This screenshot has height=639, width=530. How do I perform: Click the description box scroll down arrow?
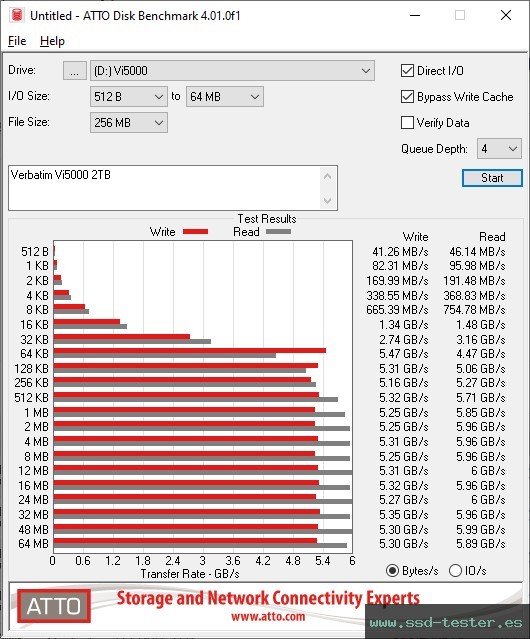[328, 200]
